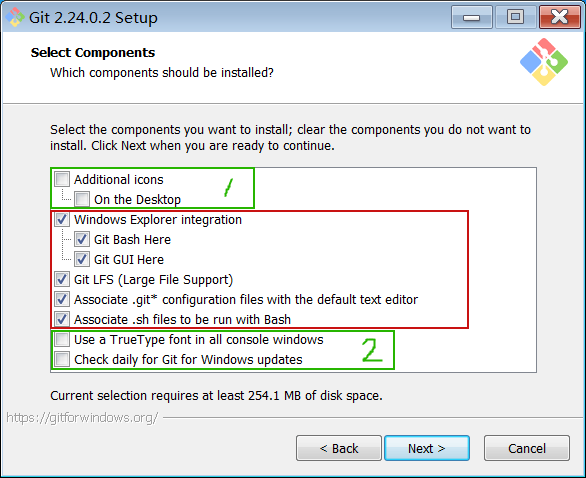586x478 pixels.
Task: Uncheck the Git Bash Here option
Action: click(82, 239)
